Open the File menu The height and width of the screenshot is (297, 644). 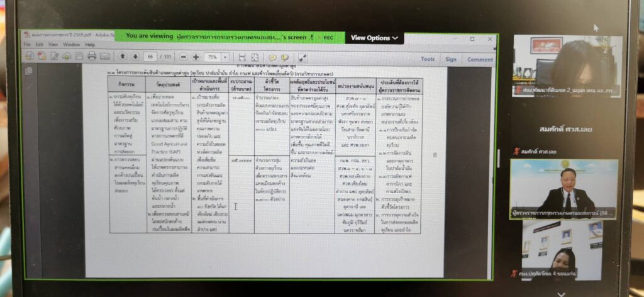click(x=26, y=45)
